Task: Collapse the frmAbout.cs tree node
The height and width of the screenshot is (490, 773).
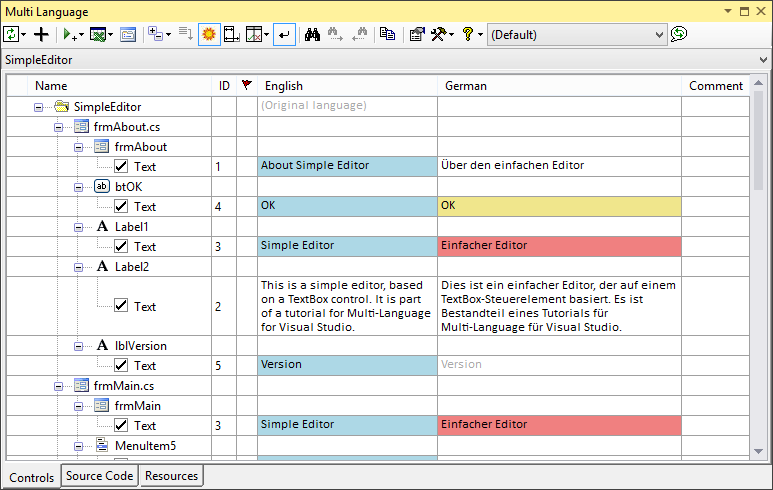Action: pos(58,127)
